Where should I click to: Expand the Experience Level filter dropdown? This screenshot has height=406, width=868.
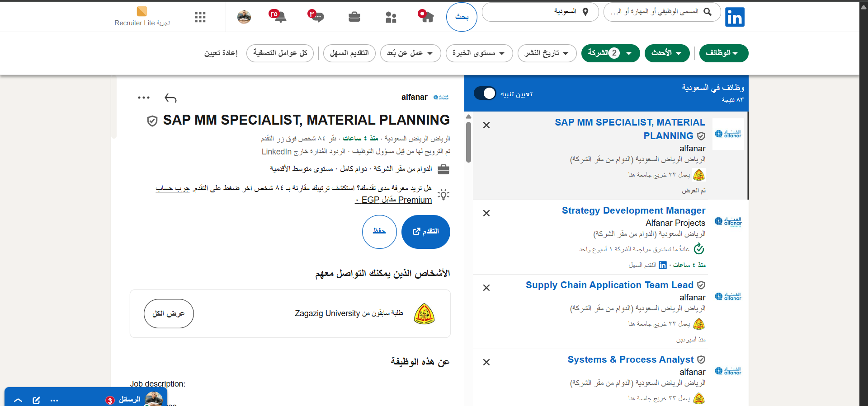[479, 53]
